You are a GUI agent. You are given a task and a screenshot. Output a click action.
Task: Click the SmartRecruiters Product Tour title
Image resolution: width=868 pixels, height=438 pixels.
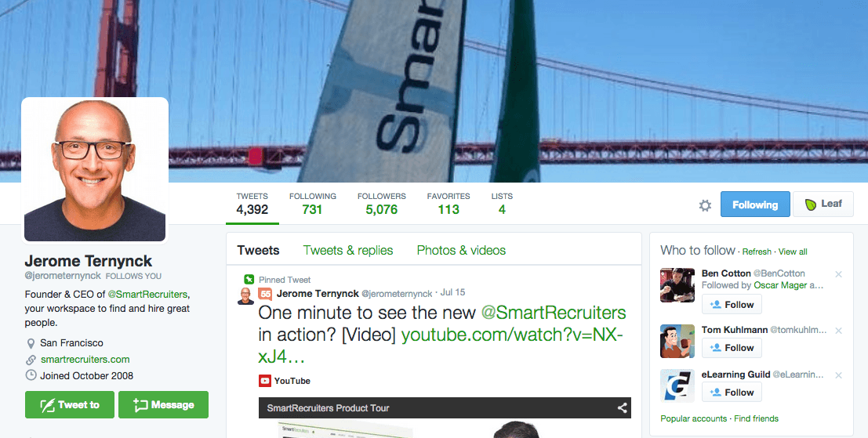point(328,408)
